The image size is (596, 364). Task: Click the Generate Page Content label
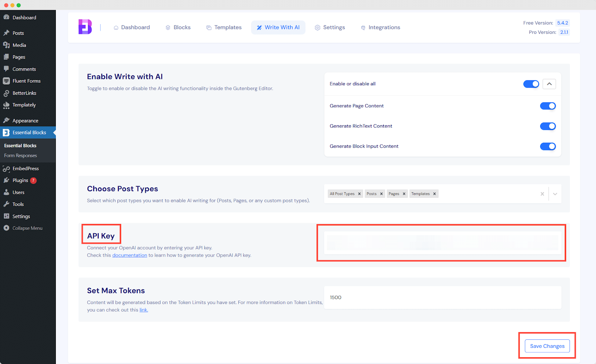(356, 106)
